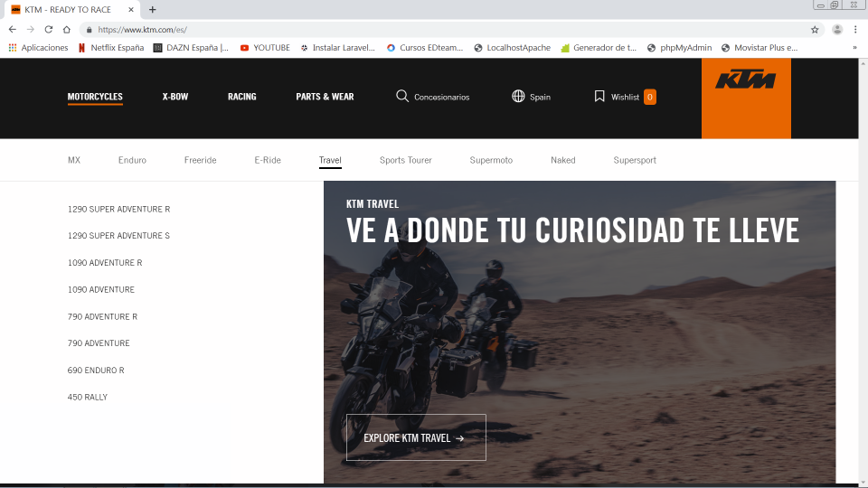
Task: Select the Freeride category tab
Action: [x=201, y=160]
